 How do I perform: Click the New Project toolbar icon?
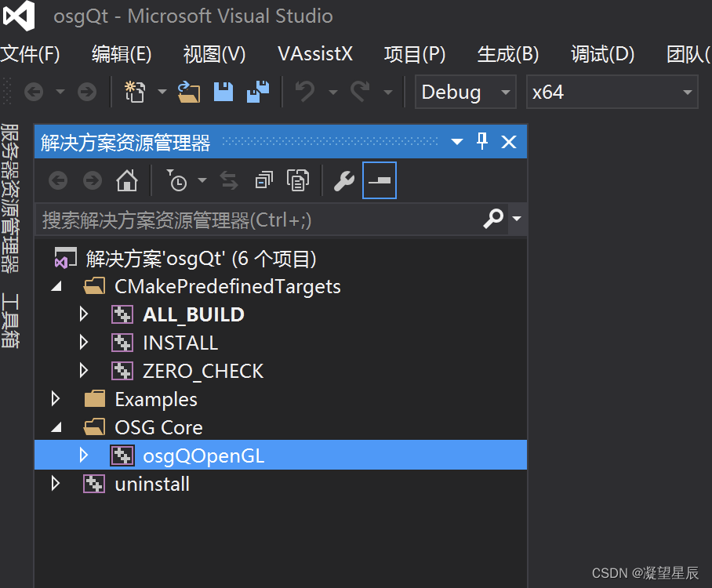[135, 93]
